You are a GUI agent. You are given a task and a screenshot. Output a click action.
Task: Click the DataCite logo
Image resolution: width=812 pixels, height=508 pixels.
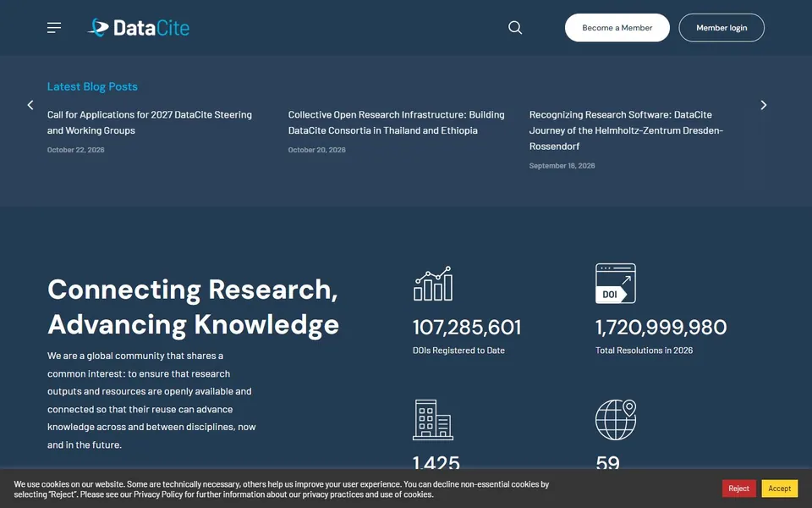coord(139,27)
